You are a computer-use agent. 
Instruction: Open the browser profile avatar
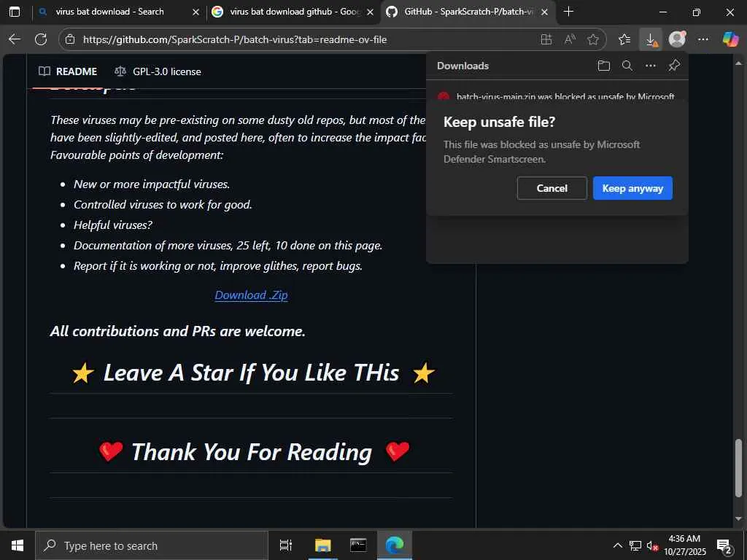pyautogui.click(x=677, y=39)
